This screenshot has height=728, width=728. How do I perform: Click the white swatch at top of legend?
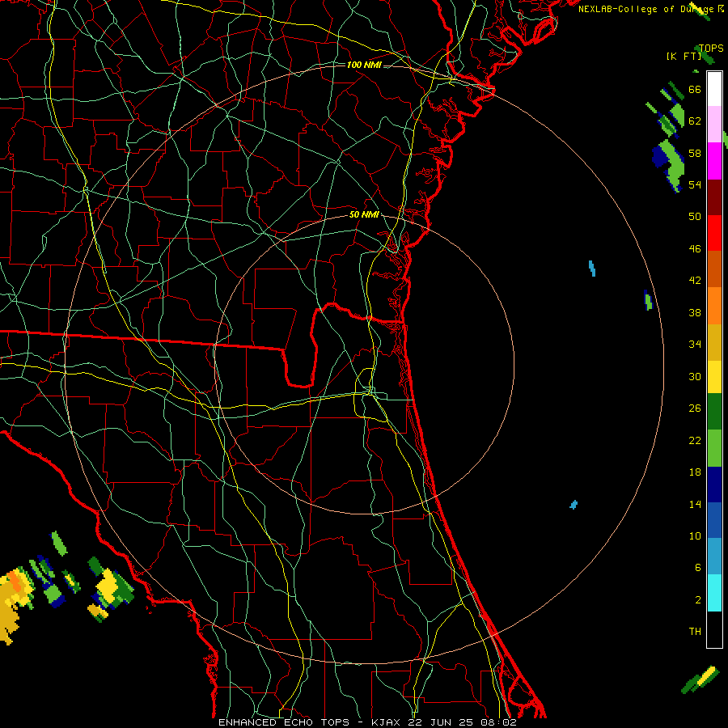tap(714, 89)
